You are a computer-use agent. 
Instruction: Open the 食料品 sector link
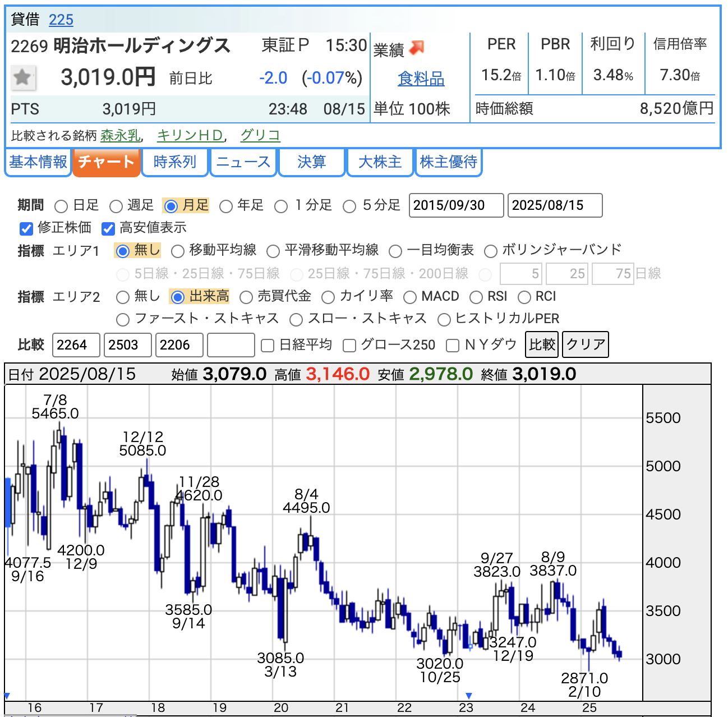click(421, 79)
